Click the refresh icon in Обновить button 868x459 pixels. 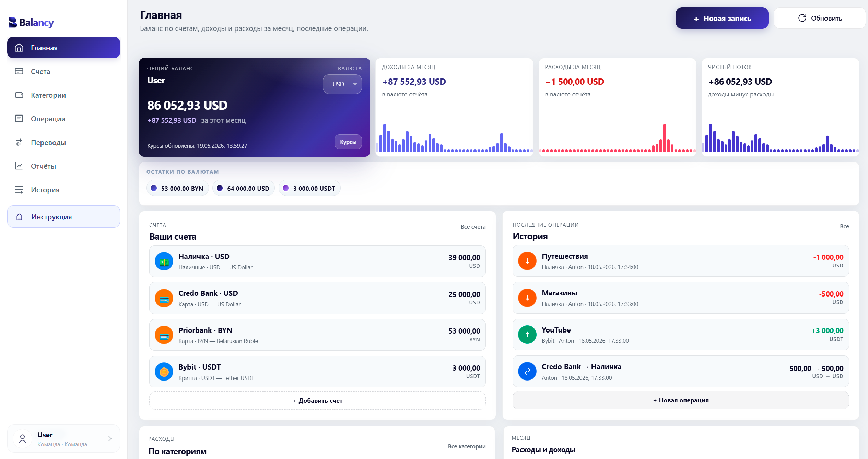click(x=802, y=18)
